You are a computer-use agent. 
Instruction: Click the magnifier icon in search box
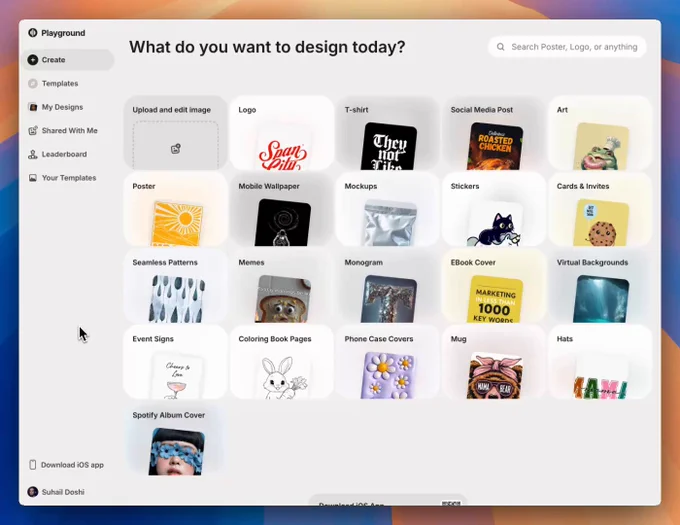500,47
